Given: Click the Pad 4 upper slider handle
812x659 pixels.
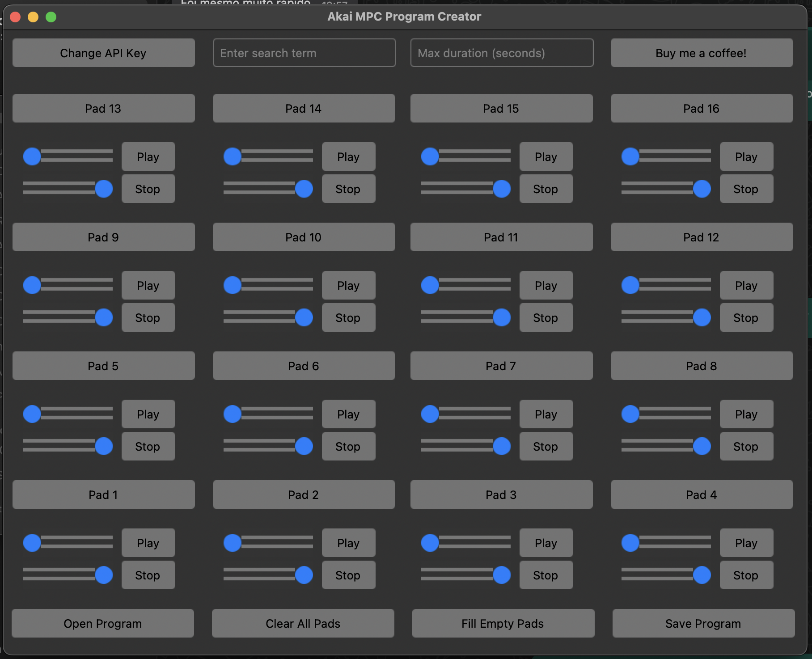Looking at the screenshot, I should point(630,543).
